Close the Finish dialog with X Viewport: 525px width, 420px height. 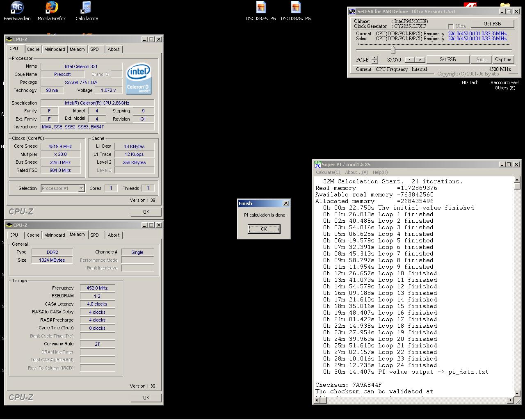coord(286,203)
